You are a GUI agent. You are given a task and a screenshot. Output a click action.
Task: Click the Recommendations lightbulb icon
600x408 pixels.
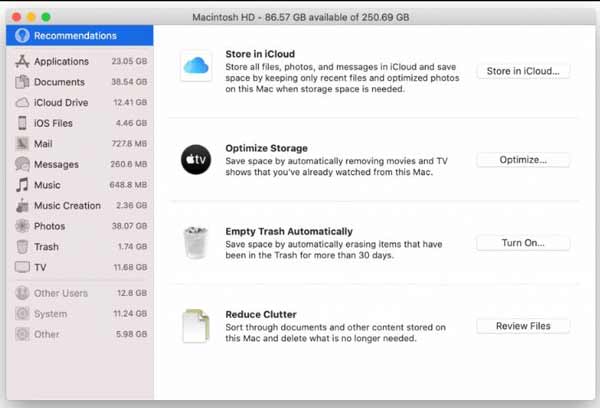coord(22,36)
